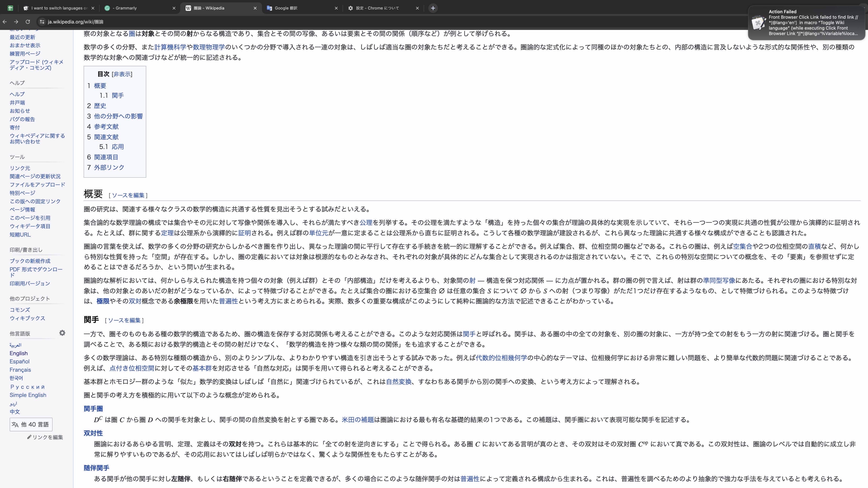
Task: Open the English language version link
Action: [x=18, y=353]
